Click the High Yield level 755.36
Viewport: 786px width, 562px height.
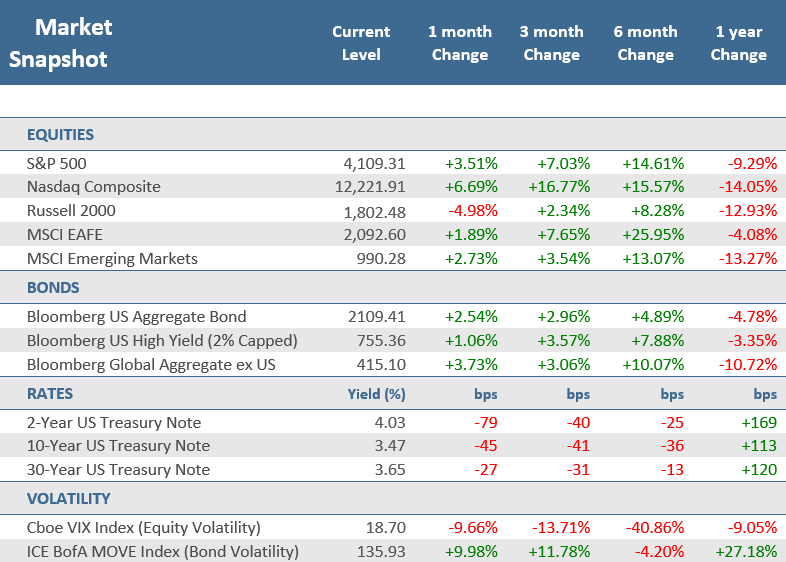pos(381,341)
